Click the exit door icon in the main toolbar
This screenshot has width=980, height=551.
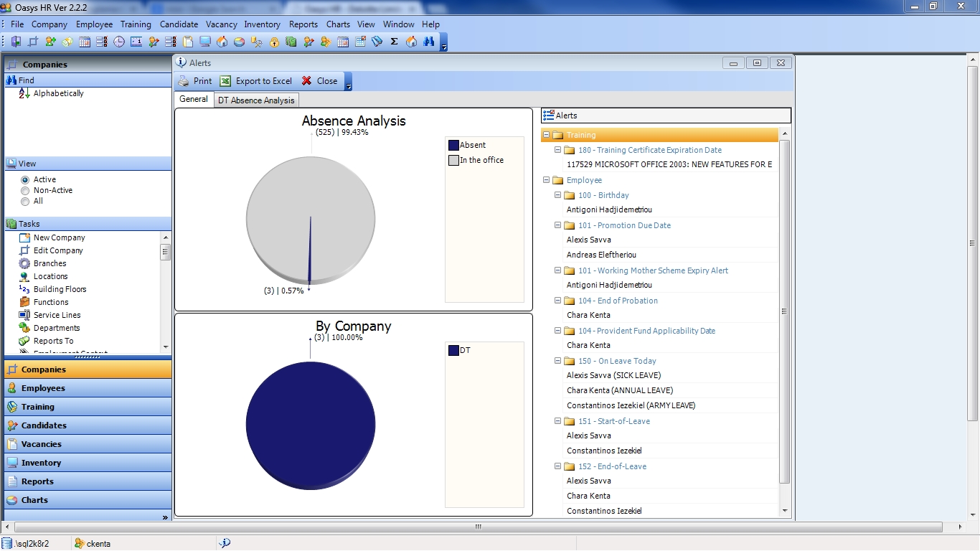[x=16, y=42]
